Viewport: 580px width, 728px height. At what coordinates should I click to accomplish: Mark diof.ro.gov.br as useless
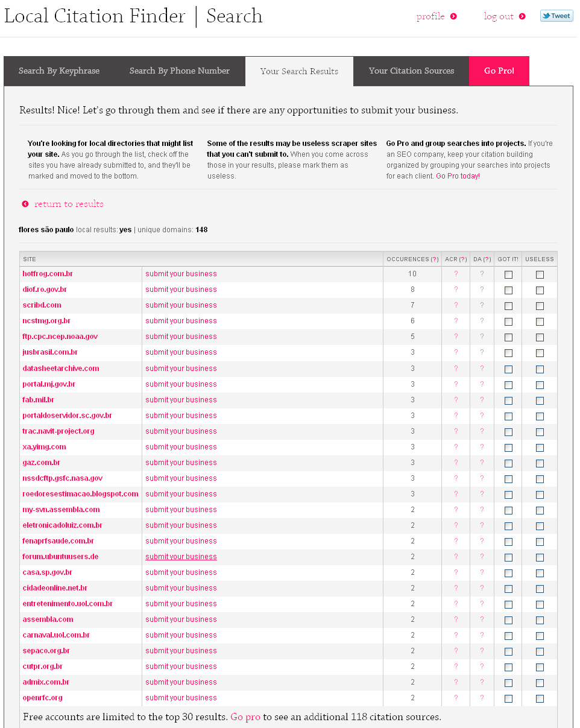click(x=540, y=290)
